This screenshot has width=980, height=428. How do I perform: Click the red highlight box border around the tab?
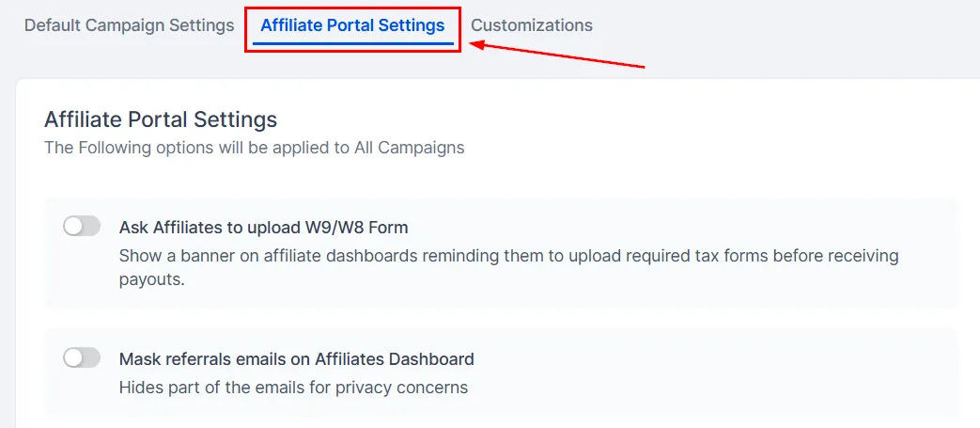coord(352,8)
